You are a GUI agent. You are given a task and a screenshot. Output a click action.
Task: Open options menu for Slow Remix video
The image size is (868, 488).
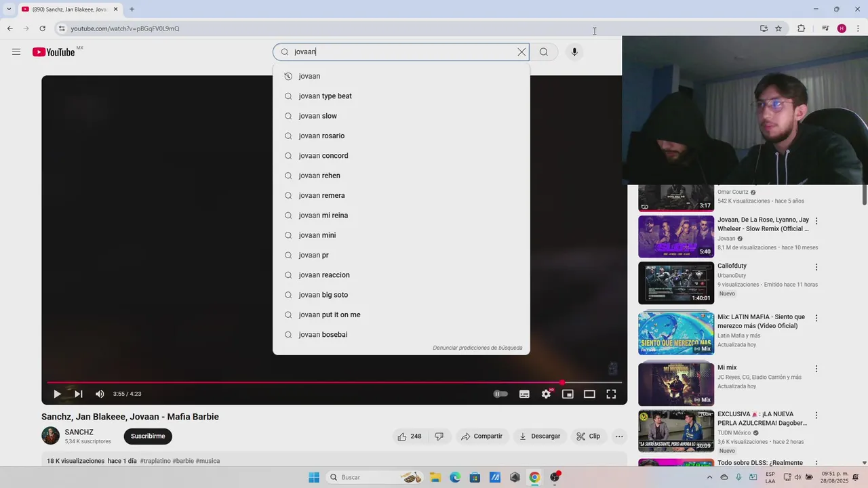(816, 221)
